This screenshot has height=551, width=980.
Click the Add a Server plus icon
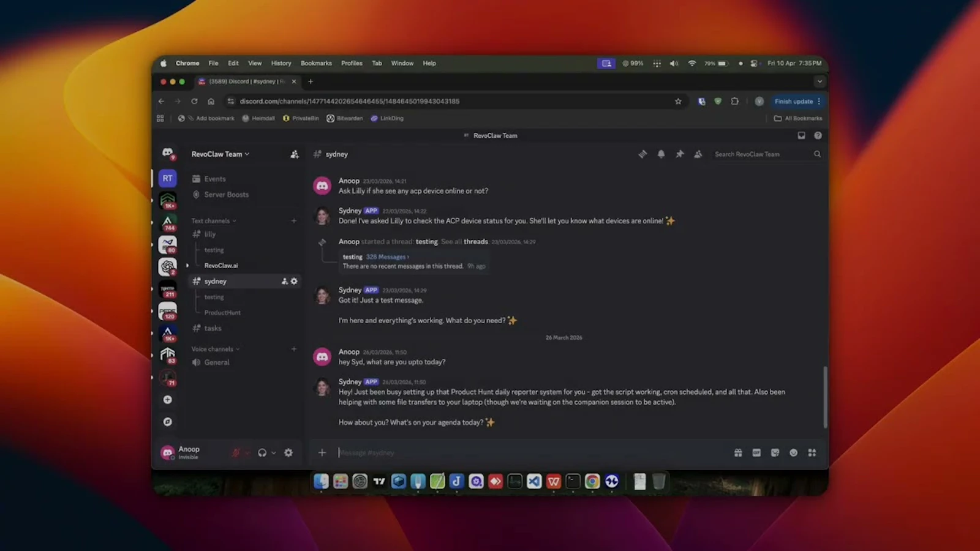(x=167, y=400)
